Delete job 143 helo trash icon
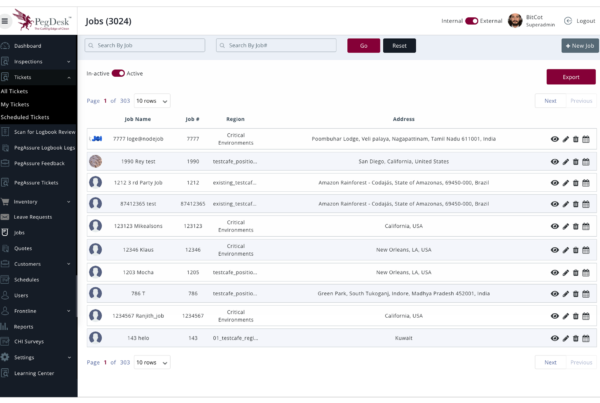This screenshot has height=403, width=600. pos(576,338)
